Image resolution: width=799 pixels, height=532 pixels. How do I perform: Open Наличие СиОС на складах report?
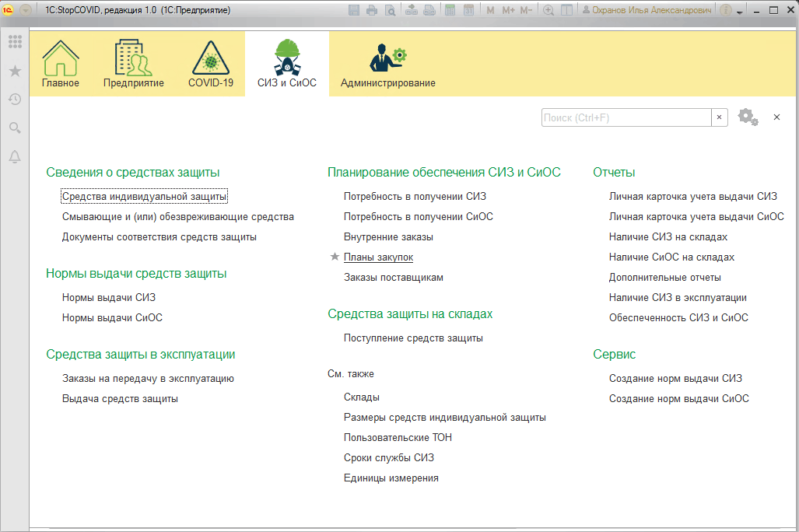click(x=671, y=257)
